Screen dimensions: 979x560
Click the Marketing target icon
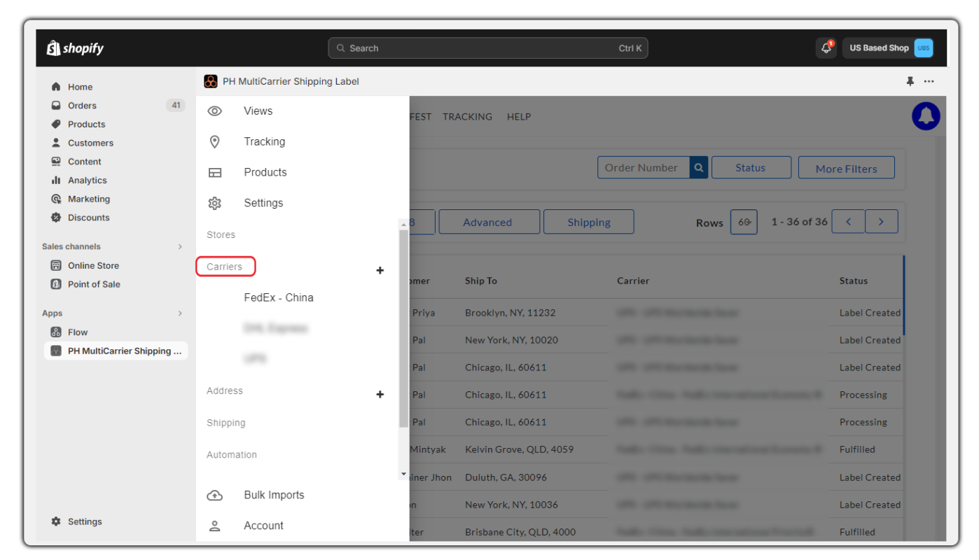pyautogui.click(x=56, y=199)
